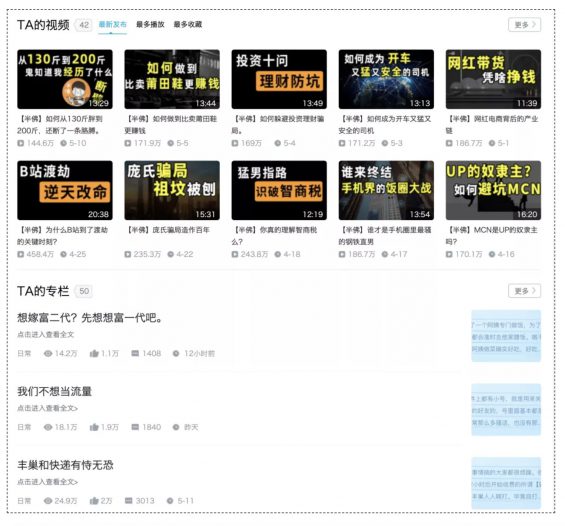This screenshot has height=526, width=565.
Task: Open article 我们不想当流量
Action: click(x=54, y=391)
